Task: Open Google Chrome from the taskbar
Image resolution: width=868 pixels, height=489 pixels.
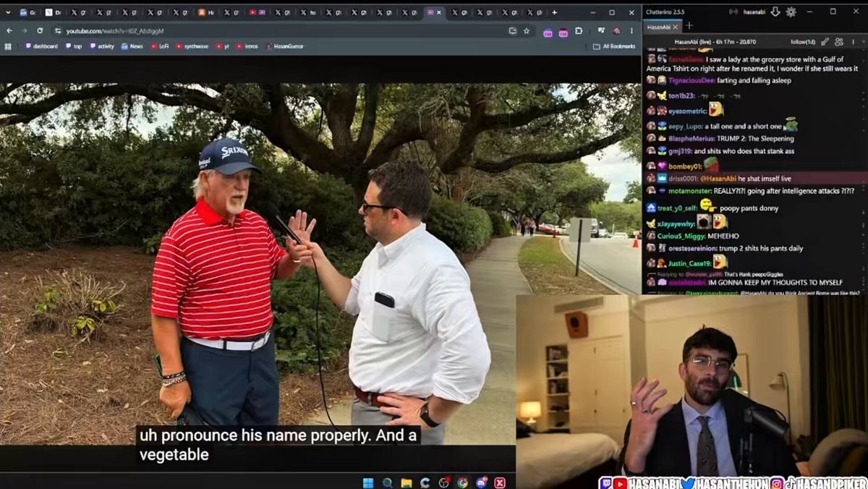Action: pyautogui.click(x=462, y=482)
